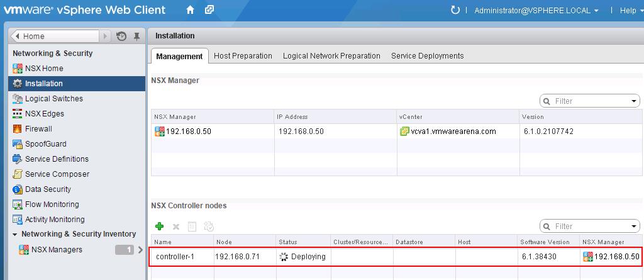Screen dimensions: 644x280
Task: Open NSX Managers inventory item
Action: [57, 250]
